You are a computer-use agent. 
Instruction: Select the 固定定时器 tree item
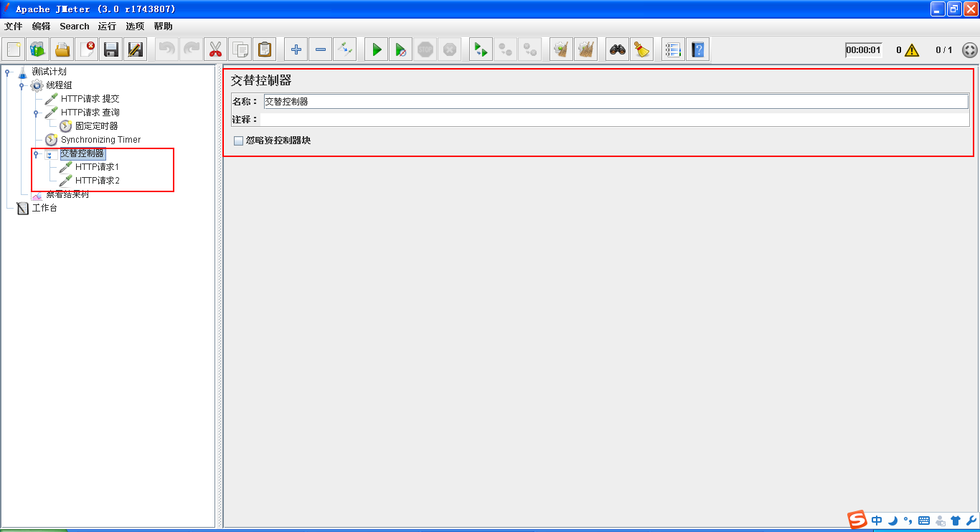tap(96, 126)
